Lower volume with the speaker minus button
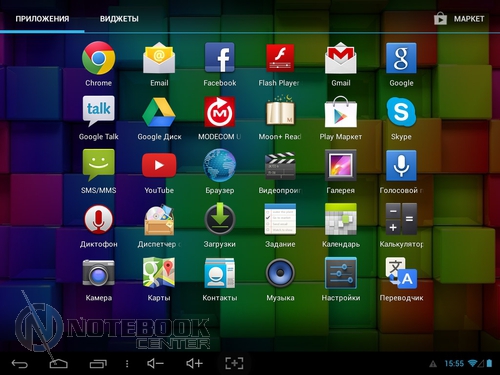Screen dimensions: 500x375 155,363
